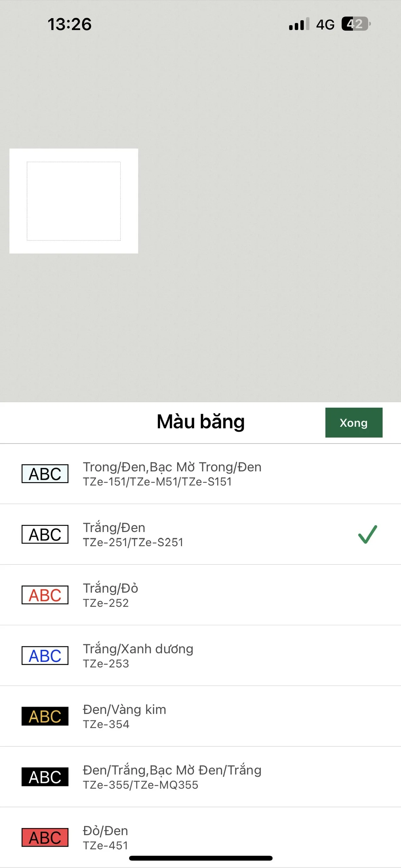This screenshot has width=401, height=868.
Task: Select Đen/Trắng, Bạc Mờ Đen/Trắng option
Action: click(172, 777)
